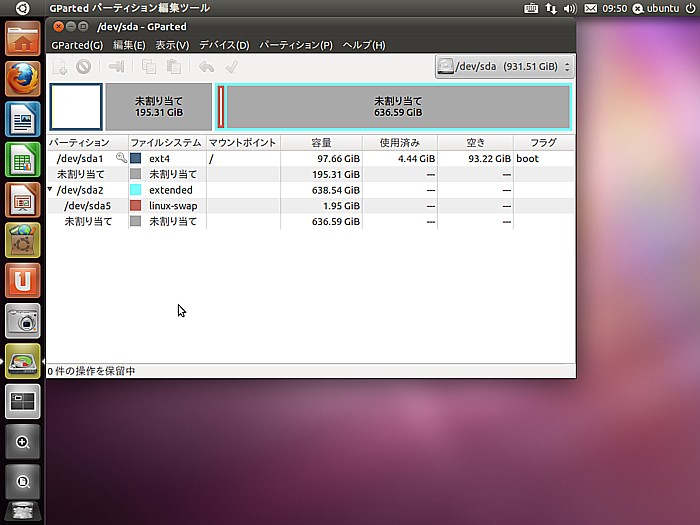The image size is (700, 525).
Task: Open the 表示(V) menu
Action: pyautogui.click(x=172, y=45)
